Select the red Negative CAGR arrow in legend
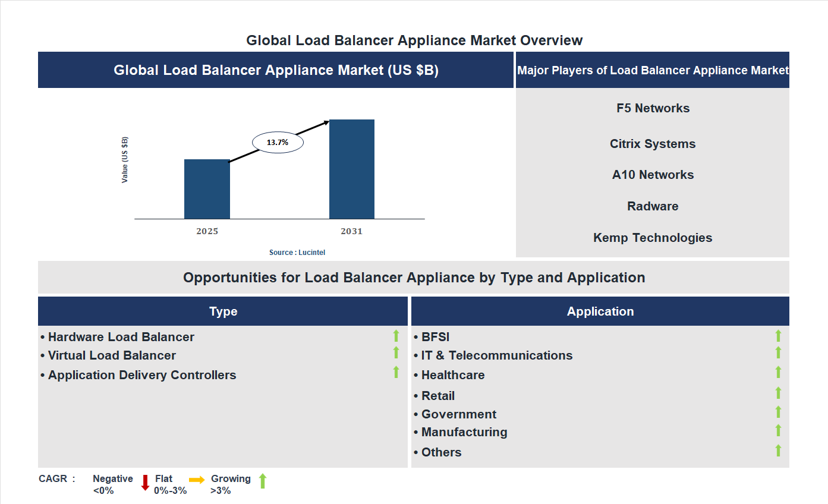The height and width of the screenshot is (504, 828). click(144, 483)
